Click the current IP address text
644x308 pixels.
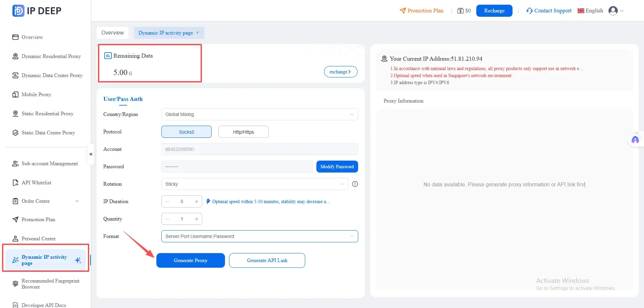coord(436,59)
